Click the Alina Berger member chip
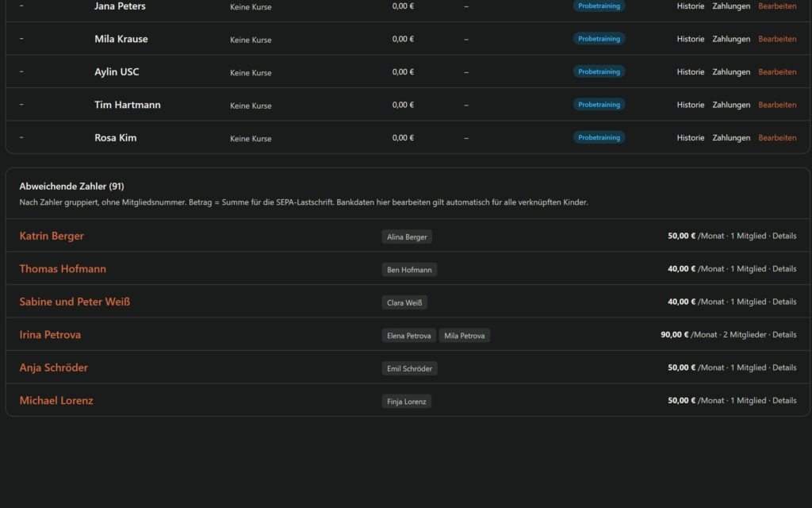The height and width of the screenshot is (508, 812). pos(407,237)
